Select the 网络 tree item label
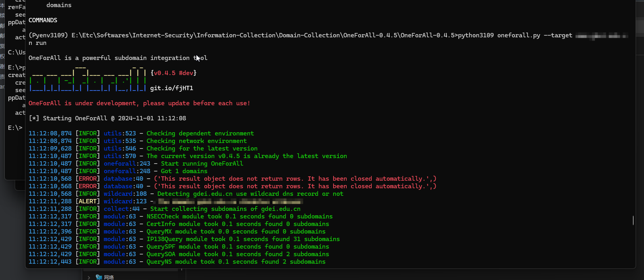Screen dimensions: 644x280 (x=109, y=277)
